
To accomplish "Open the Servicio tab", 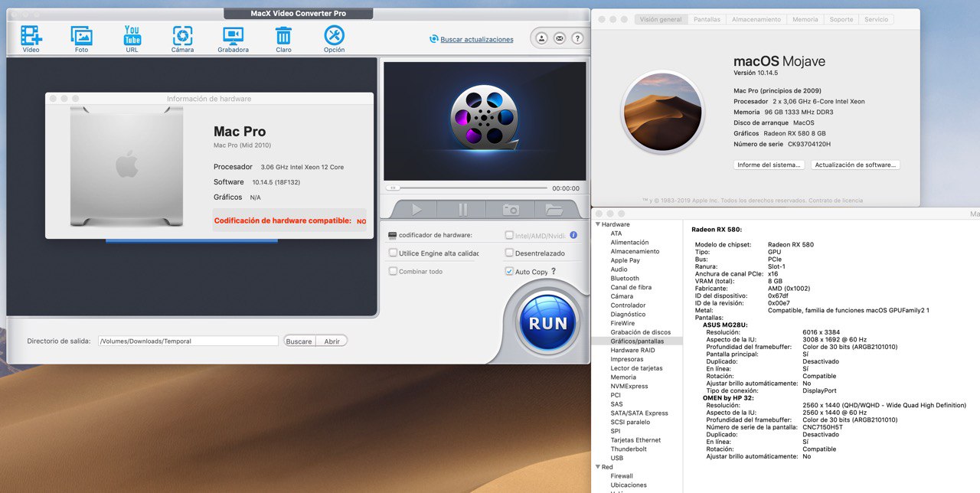I will (x=877, y=19).
